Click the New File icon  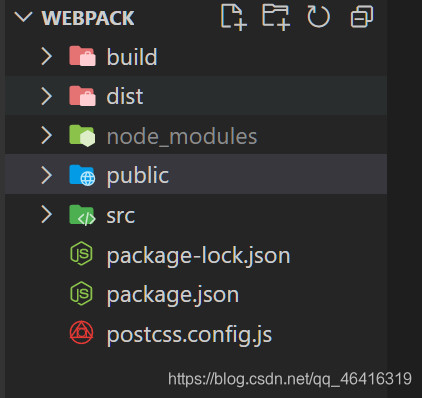(234, 17)
